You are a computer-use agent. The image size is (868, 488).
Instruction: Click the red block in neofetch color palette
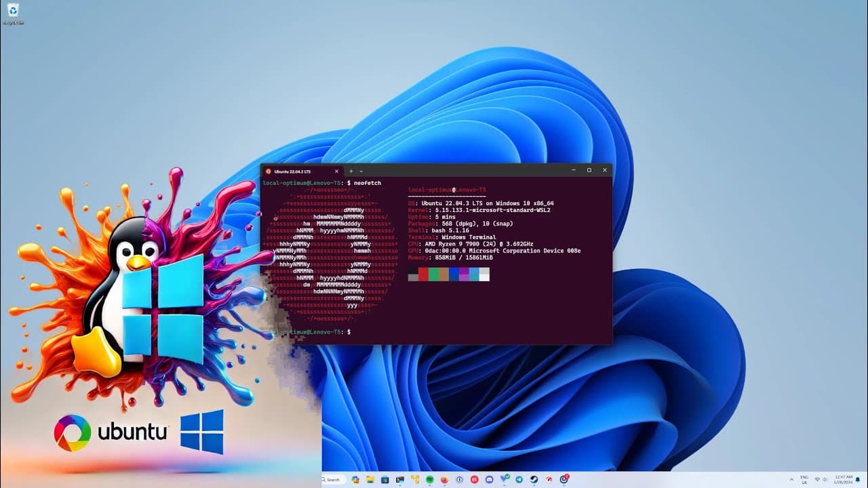pos(423,274)
